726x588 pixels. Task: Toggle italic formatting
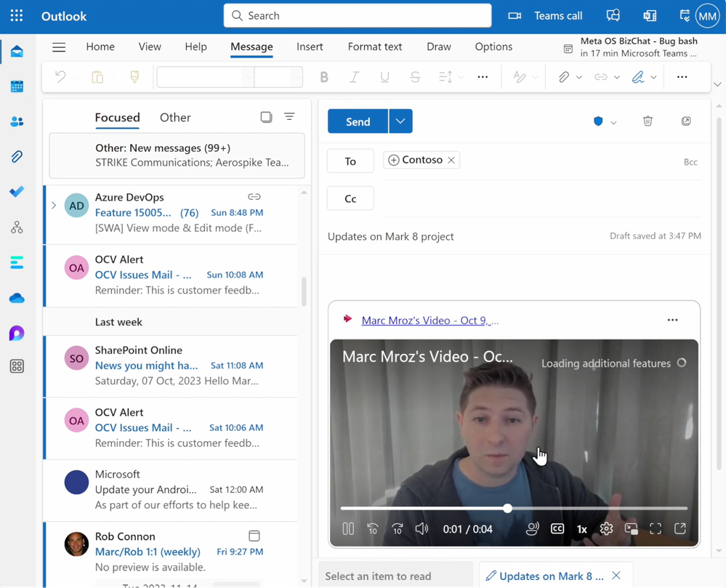pyautogui.click(x=354, y=77)
